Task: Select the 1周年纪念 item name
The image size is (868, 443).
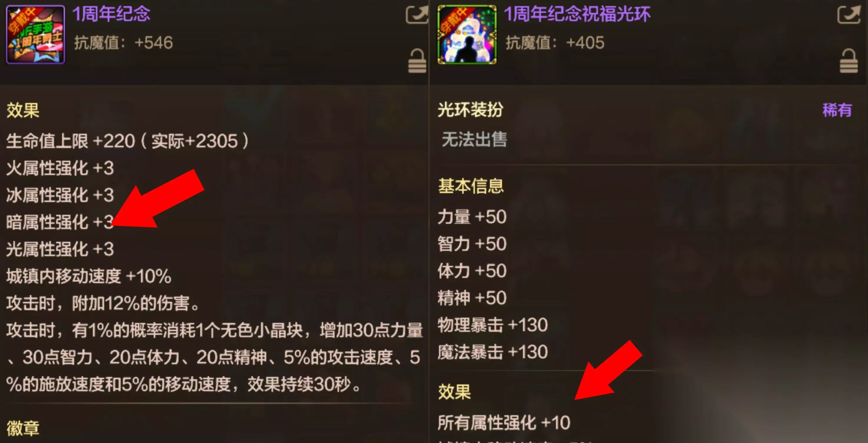Action: coord(111,14)
